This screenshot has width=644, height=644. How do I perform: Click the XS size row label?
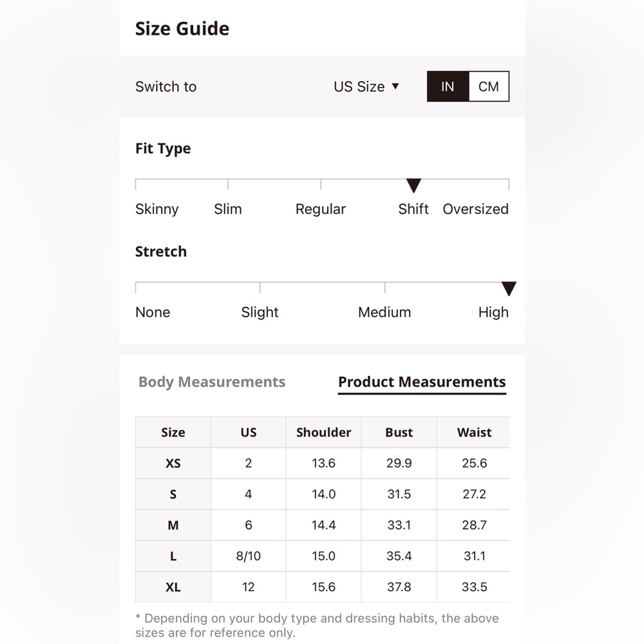[173, 463]
